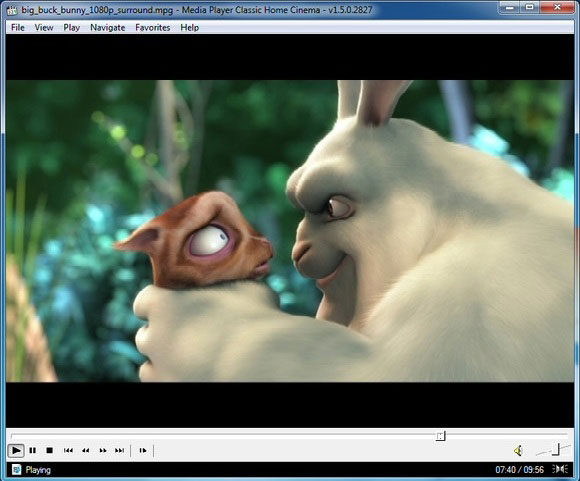This screenshot has width=580, height=481.
Task: Click the audio channel icon in status bar
Action: point(560,469)
